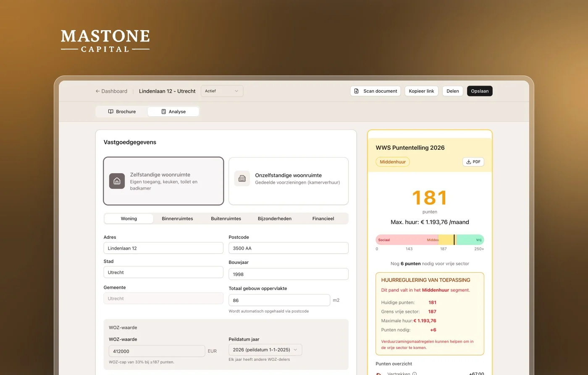This screenshot has width=588, height=375.
Task: Click the '+6' Punten nodig value
Action: tap(433, 330)
